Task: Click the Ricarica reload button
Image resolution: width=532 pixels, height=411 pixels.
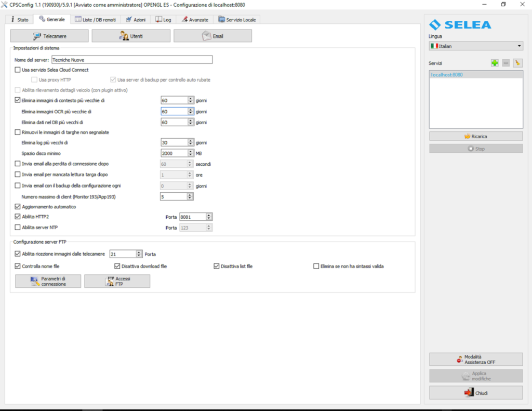Action: click(475, 136)
